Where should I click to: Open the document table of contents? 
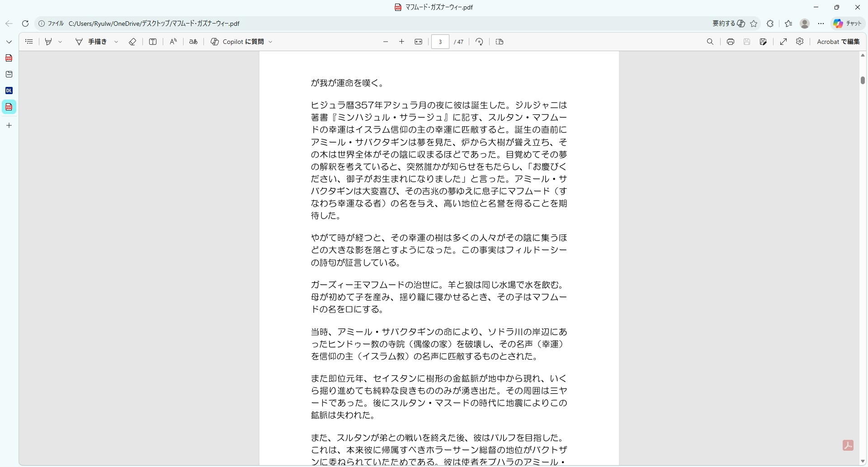coord(28,42)
